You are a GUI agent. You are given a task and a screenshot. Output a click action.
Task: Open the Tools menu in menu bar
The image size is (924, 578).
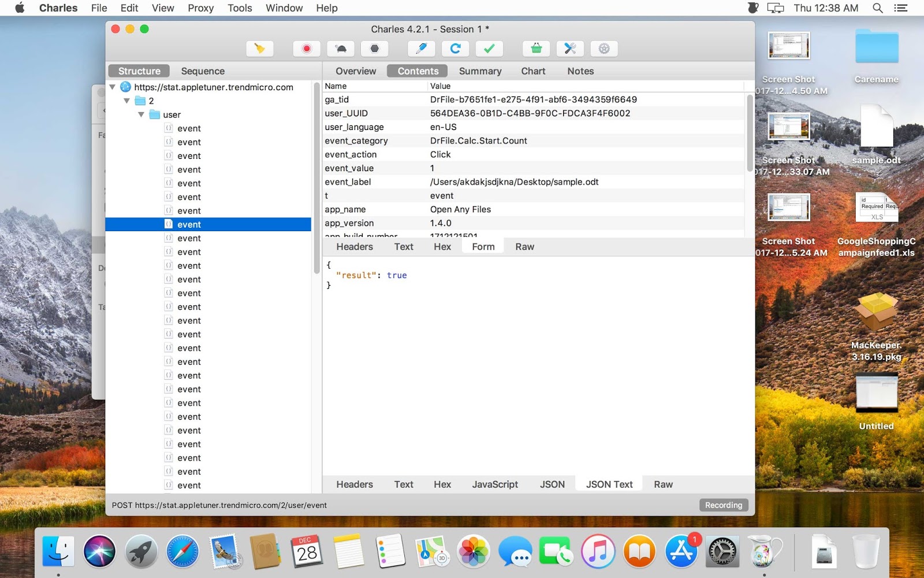pyautogui.click(x=240, y=8)
